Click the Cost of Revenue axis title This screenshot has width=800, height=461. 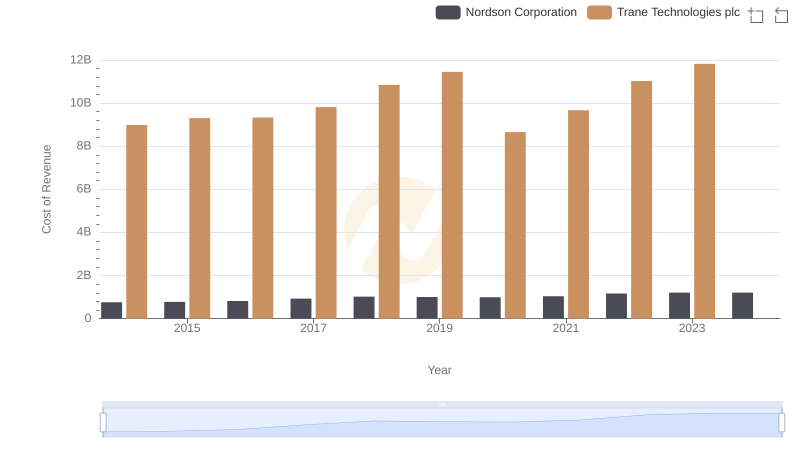[x=46, y=189]
